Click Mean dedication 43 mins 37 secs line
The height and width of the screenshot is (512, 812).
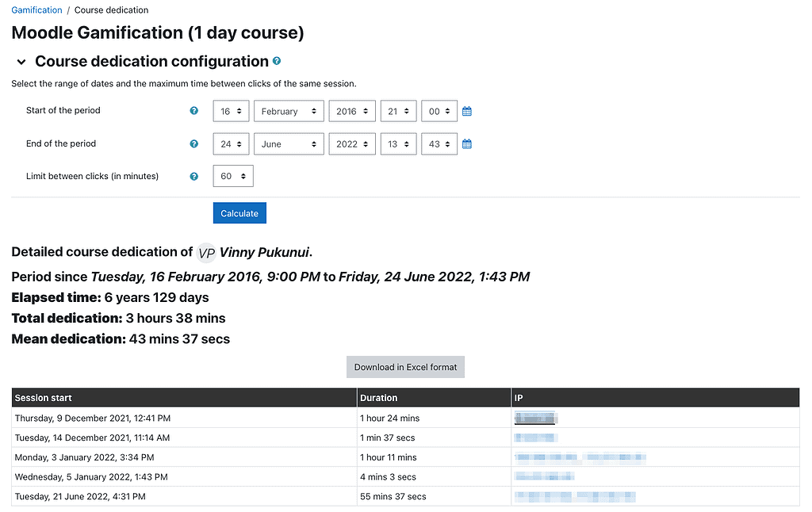pos(121,339)
